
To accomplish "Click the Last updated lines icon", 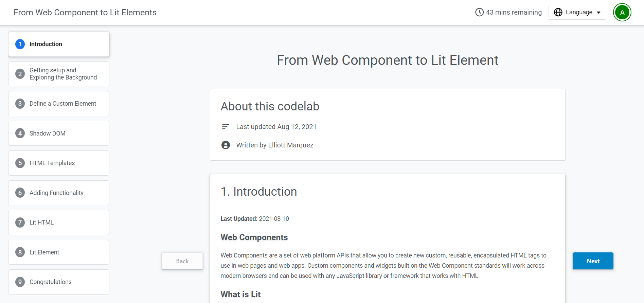I will tap(226, 127).
